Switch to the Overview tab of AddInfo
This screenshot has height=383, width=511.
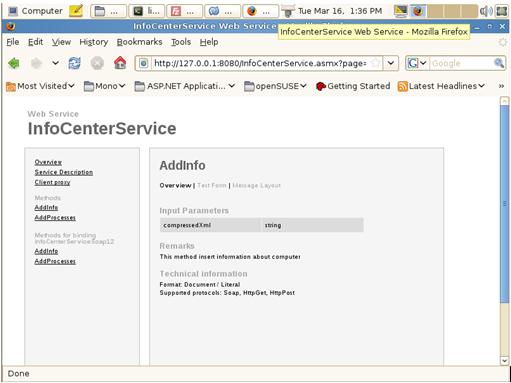175,185
